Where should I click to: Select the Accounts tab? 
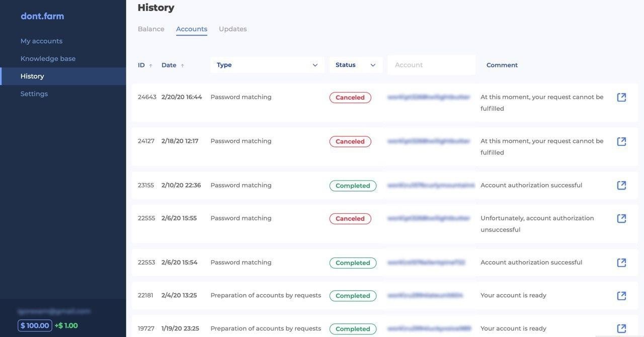click(x=192, y=29)
